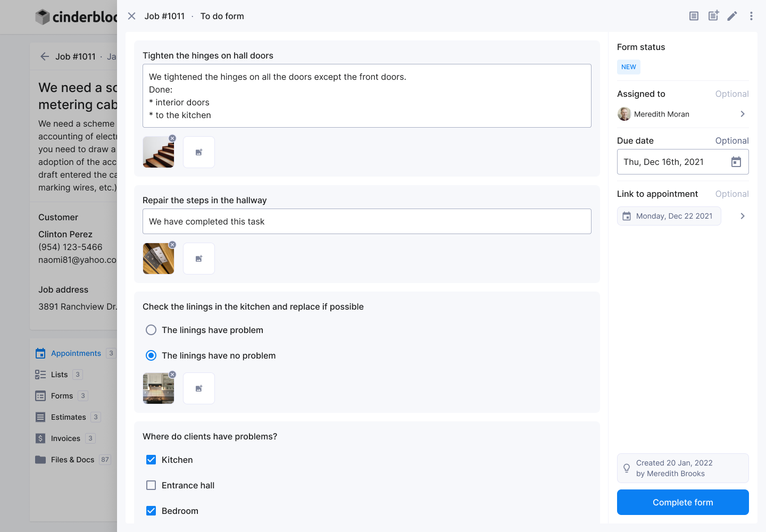Add image under kitchen linings question

[x=199, y=388]
